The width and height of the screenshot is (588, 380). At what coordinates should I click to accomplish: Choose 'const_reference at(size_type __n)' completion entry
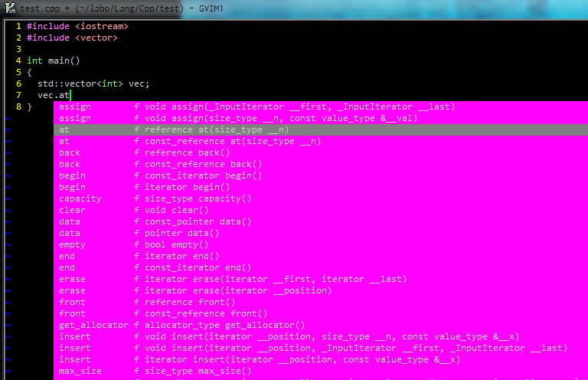pyautogui.click(x=321, y=141)
